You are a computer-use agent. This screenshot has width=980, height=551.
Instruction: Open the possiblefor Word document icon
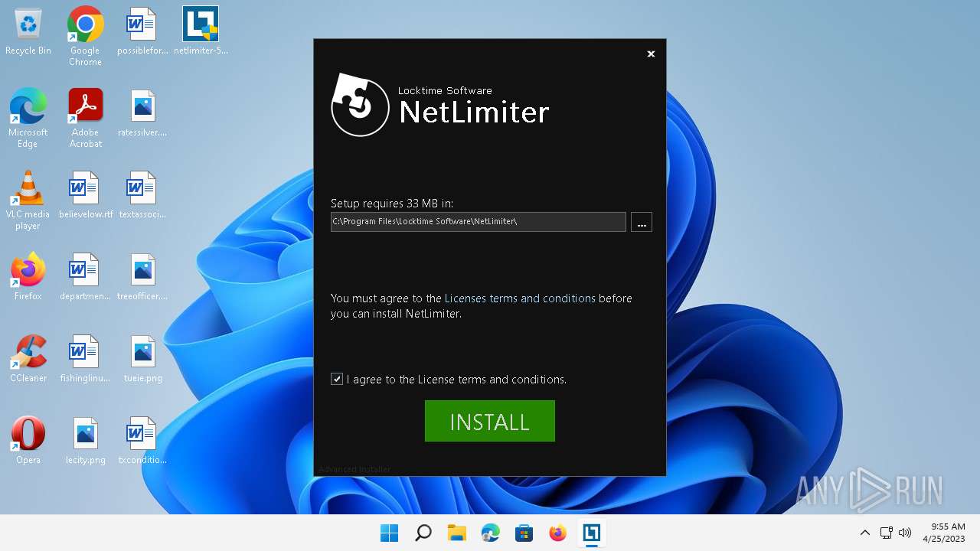[x=142, y=32]
